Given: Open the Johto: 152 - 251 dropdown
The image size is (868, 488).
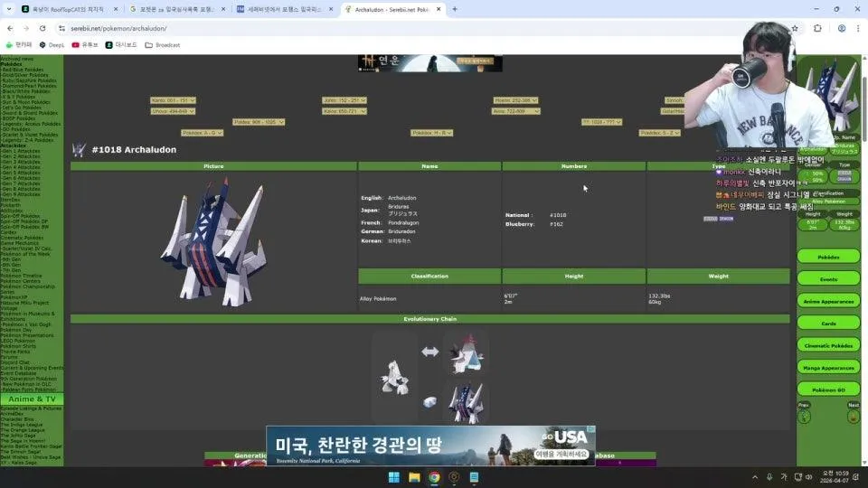Looking at the screenshot, I should pos(344,100).
